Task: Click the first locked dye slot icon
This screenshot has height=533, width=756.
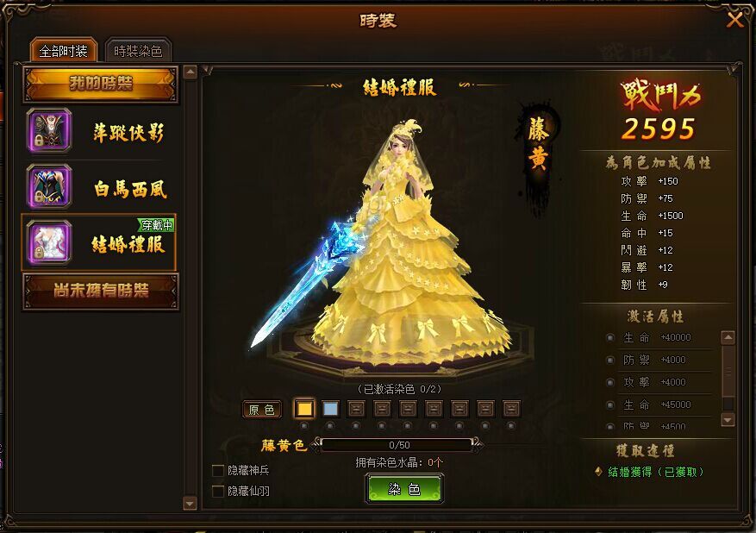Action: (x=356, y=409)
